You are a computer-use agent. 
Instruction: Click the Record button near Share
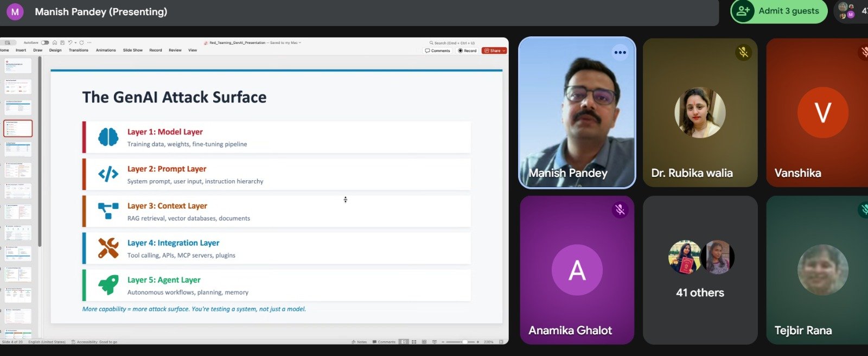[467, 50]
